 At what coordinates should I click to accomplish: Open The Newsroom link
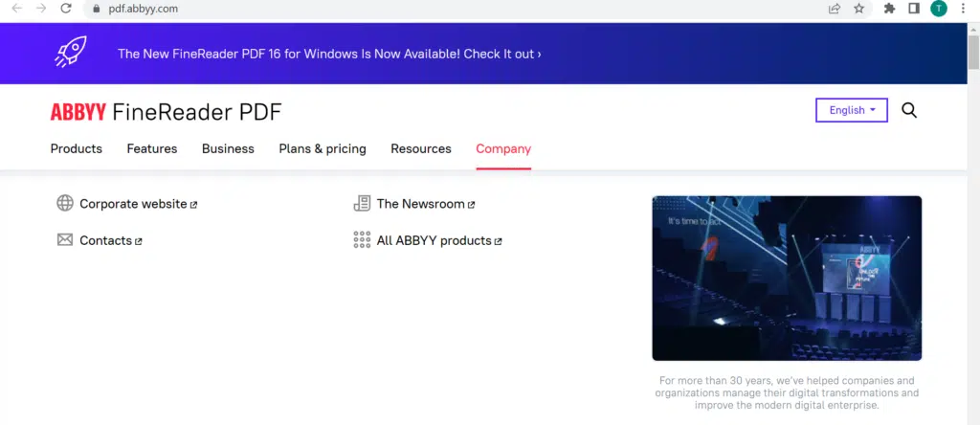[x=426, y=204]
